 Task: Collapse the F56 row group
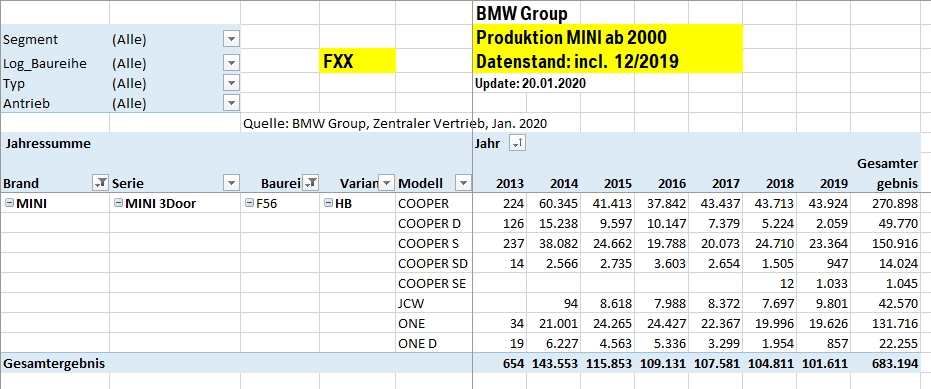(x=249, y=203)
